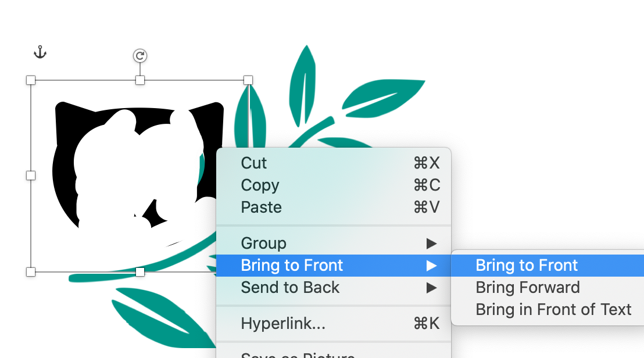
Task: Click the bottom-left corner sizing handle
Action: click(x=31, y=272)
